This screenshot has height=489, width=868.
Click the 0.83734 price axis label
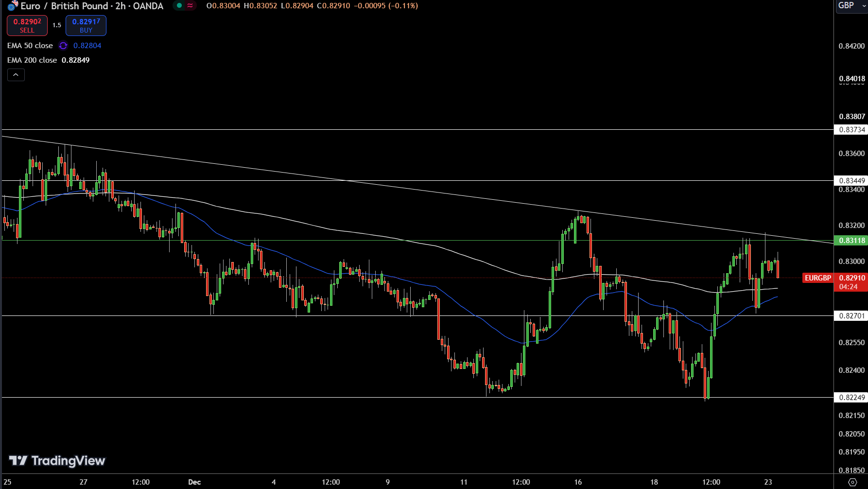point(851,130)
